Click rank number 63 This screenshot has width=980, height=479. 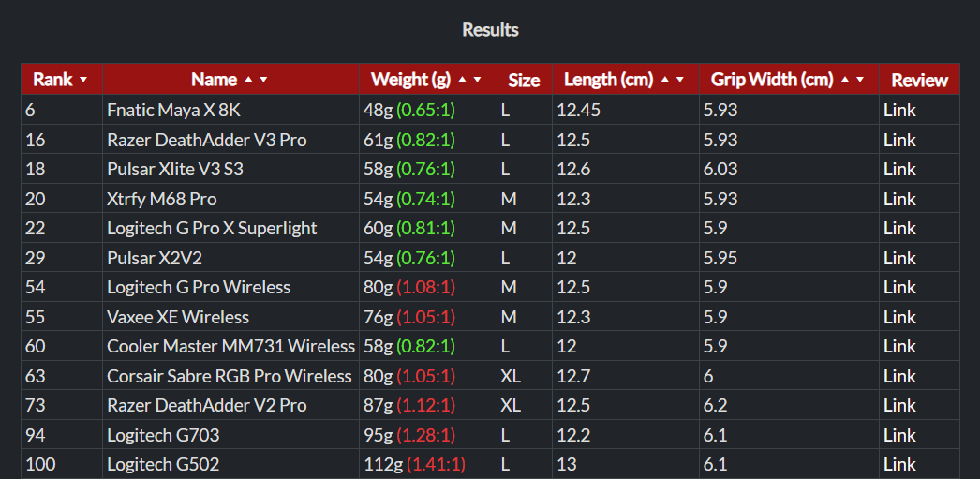point(34,376)
